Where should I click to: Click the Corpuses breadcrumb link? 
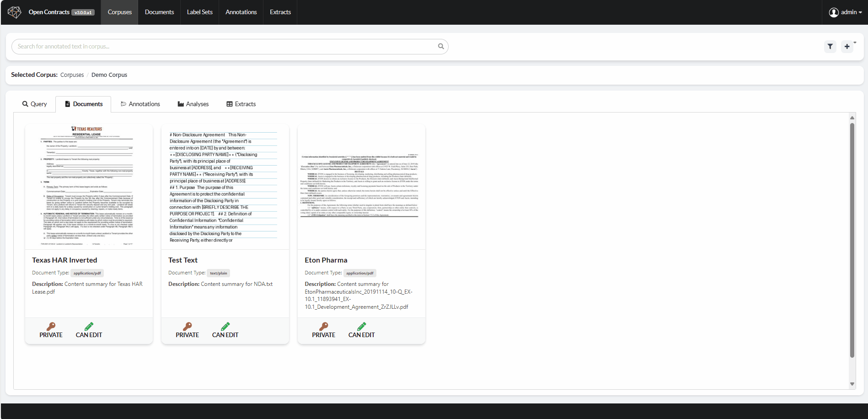click(72, 75)
